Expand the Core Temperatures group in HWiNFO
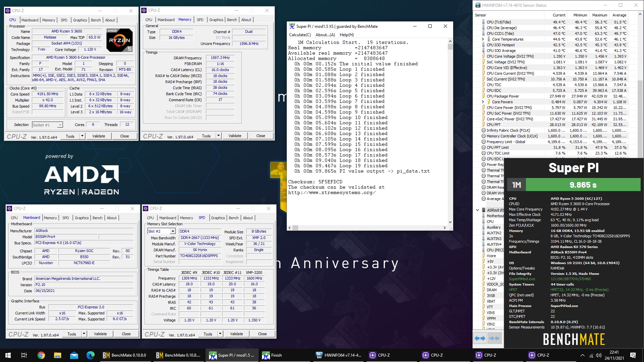Viewport: 644px width, 362px height. point(483,39)
